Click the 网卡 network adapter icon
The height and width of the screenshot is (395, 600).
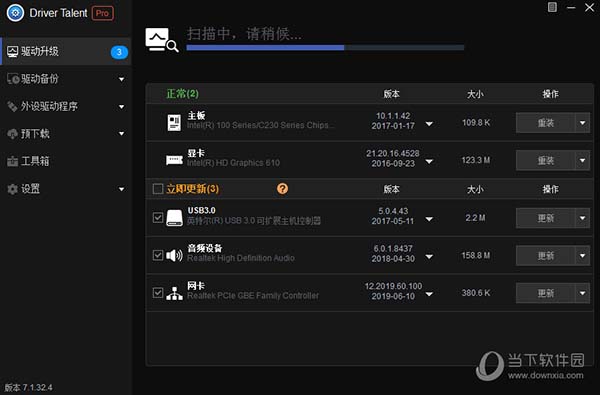[174, 293]
